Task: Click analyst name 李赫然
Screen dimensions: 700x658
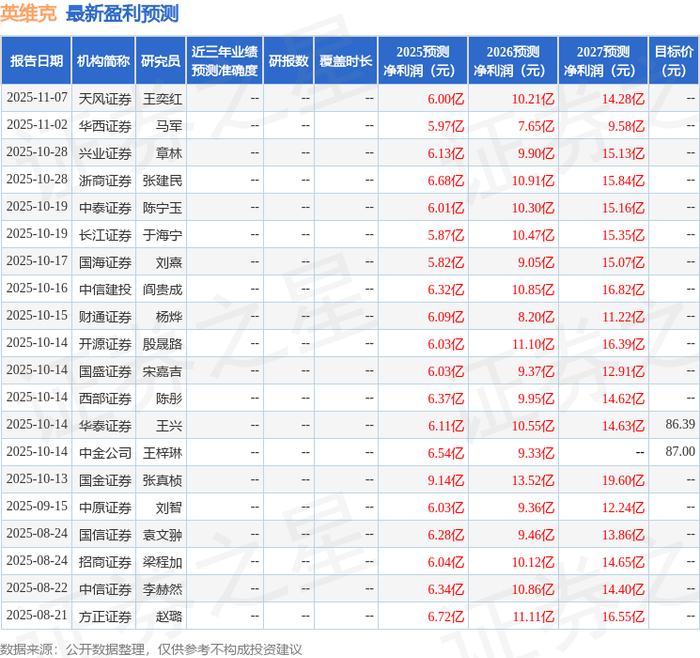Action: click(162, 589)
